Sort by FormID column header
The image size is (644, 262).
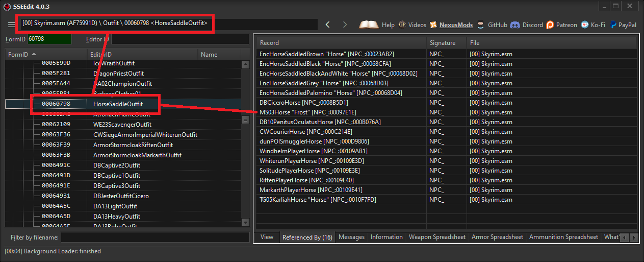(46, 54)
